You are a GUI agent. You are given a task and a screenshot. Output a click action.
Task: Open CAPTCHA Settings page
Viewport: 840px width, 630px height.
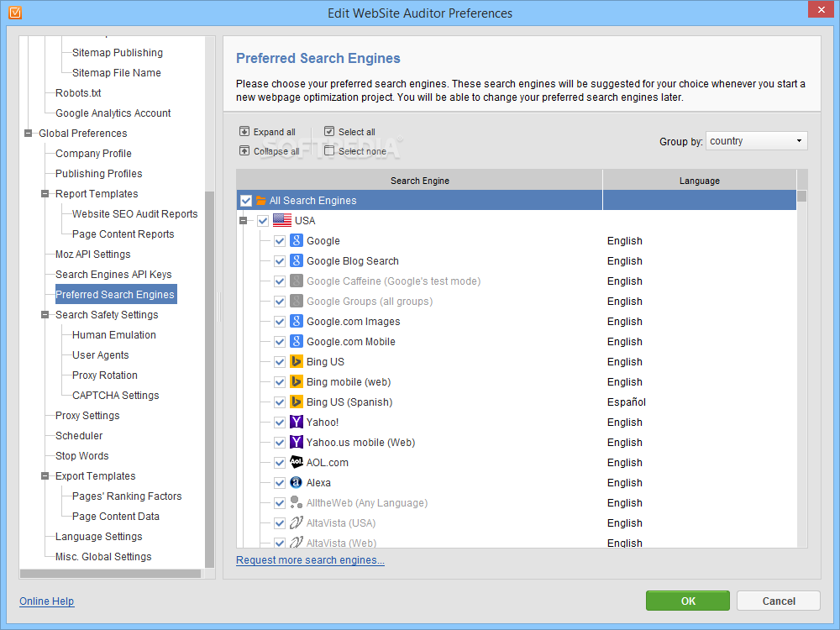coord(116,396)
